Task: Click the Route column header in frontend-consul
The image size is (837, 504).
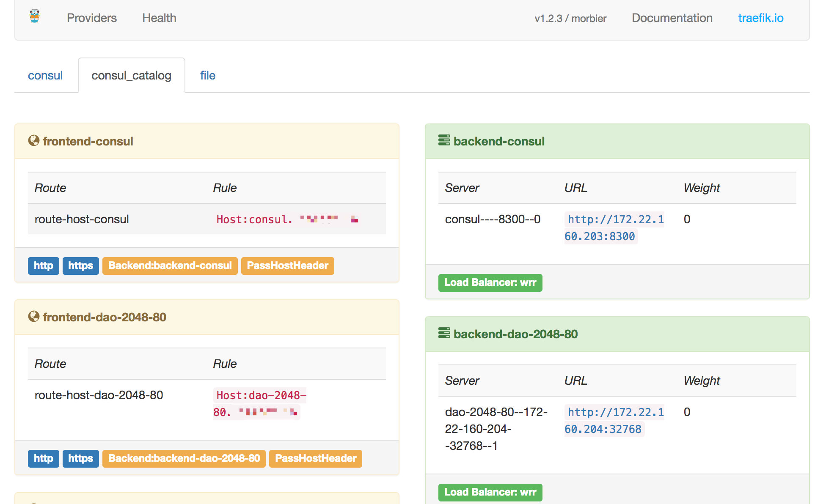Action: pyautogui.click(x=50, y=188)
